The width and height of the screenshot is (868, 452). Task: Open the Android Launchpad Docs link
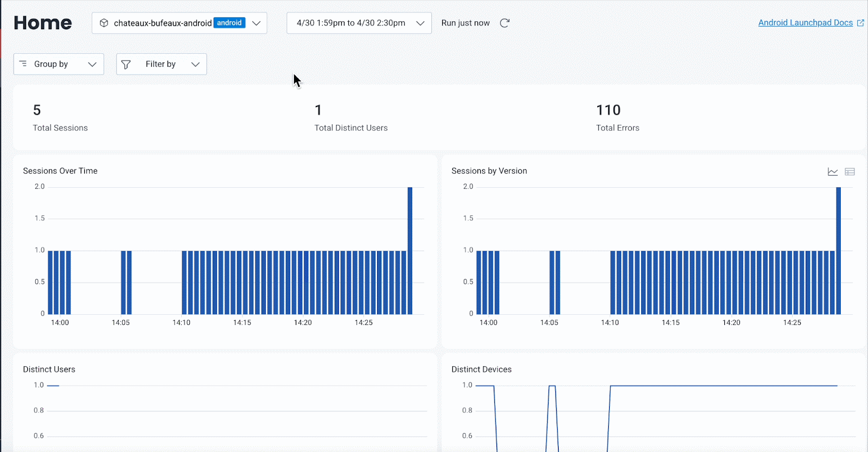point(805,23)
